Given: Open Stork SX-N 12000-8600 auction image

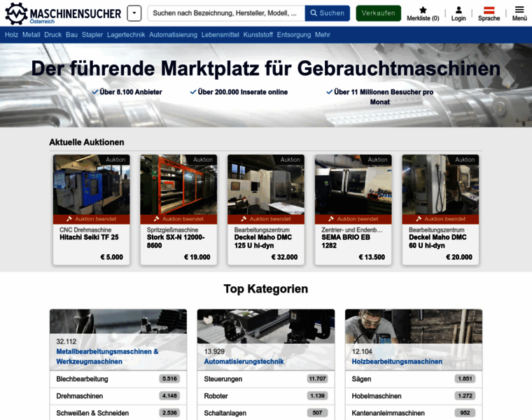Looking at the screenshot, I should [x=178, y=185].
